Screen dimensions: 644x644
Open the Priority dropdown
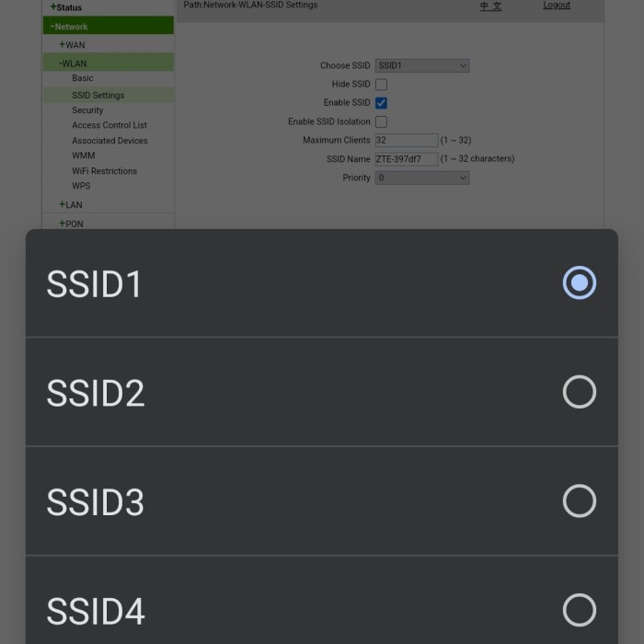[x=422, y=178]
